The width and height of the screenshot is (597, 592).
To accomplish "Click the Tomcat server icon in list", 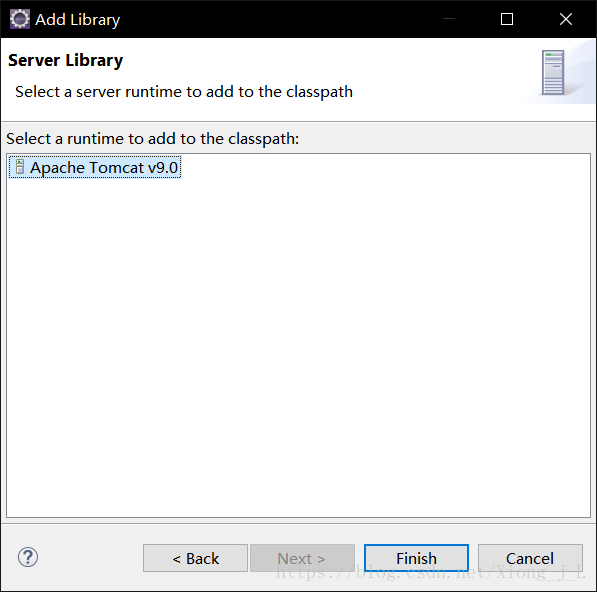I will coord(20,167).
